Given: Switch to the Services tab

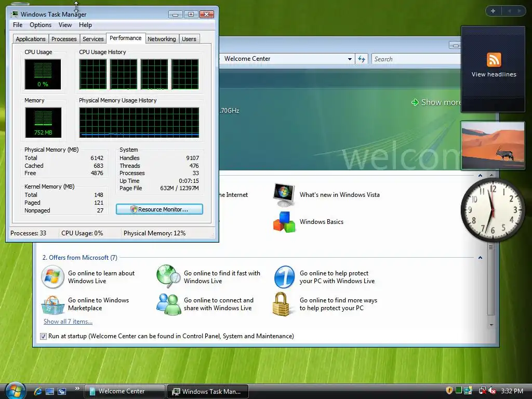Looking at the screenshot, I should 93,39.
